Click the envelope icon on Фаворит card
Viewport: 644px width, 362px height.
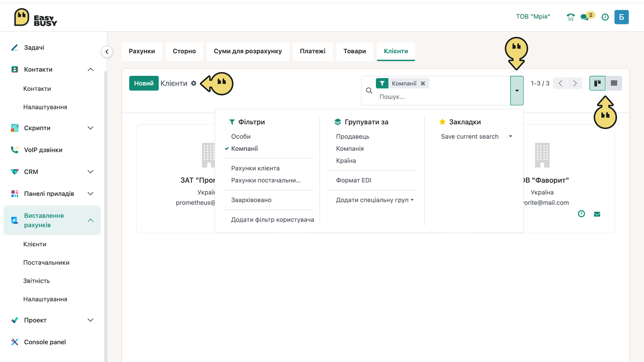[x=597, y=214]
